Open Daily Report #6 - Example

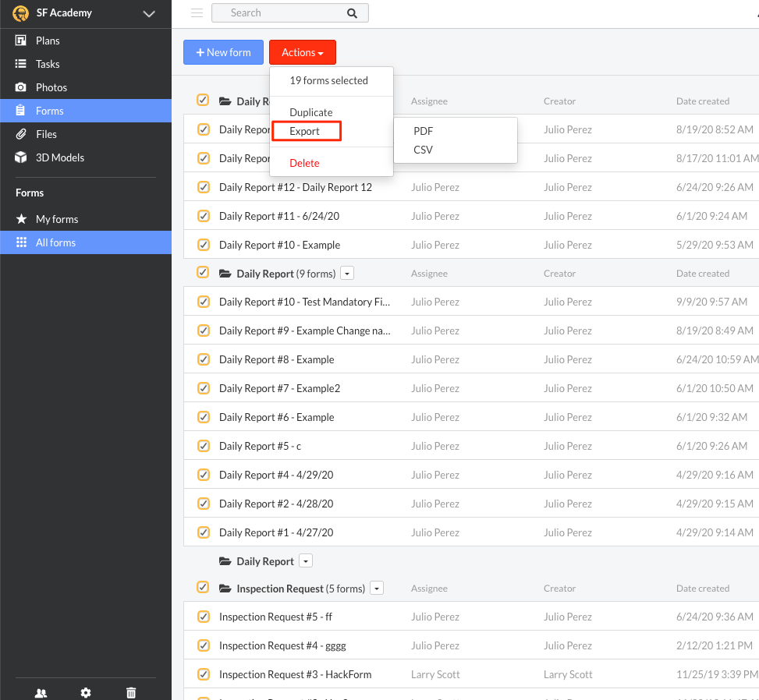pos(276,417)
